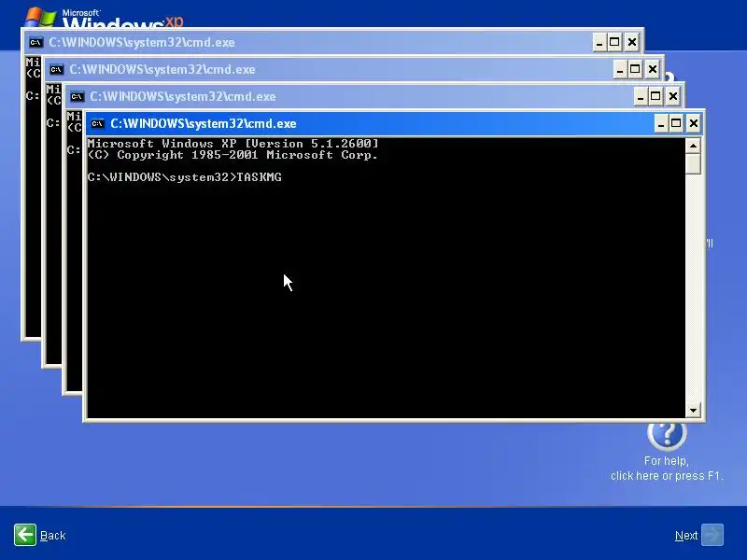Click the title text of the third cmd window from the back

(x=183, y=97)
